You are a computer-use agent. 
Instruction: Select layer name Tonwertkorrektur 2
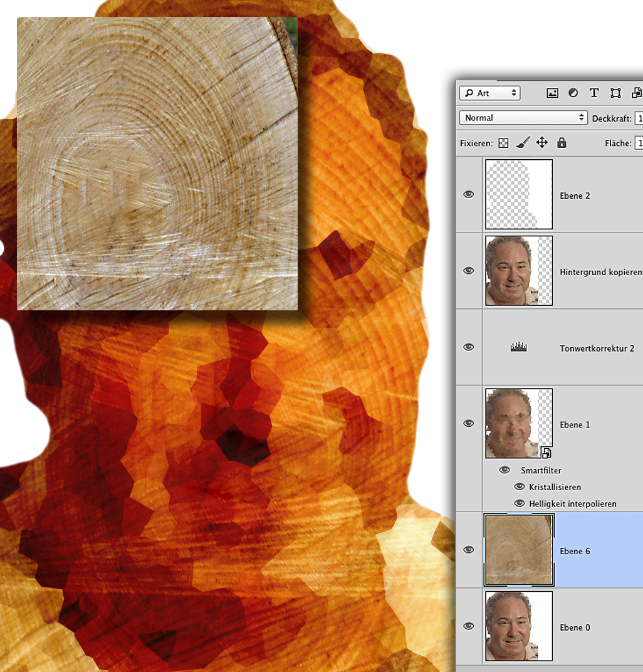click(597, 349)
